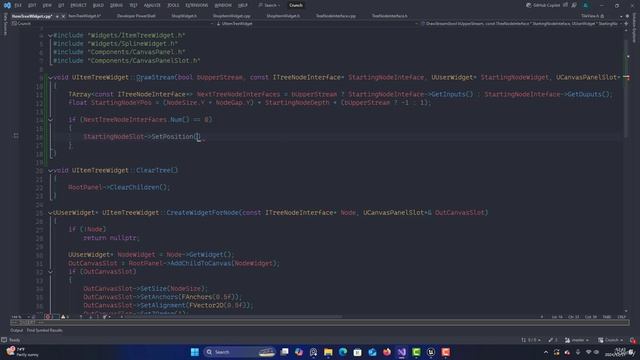The width and height of the screenshot is (640, 360).
Task: Open the Help menu
Action: point(243,5)
